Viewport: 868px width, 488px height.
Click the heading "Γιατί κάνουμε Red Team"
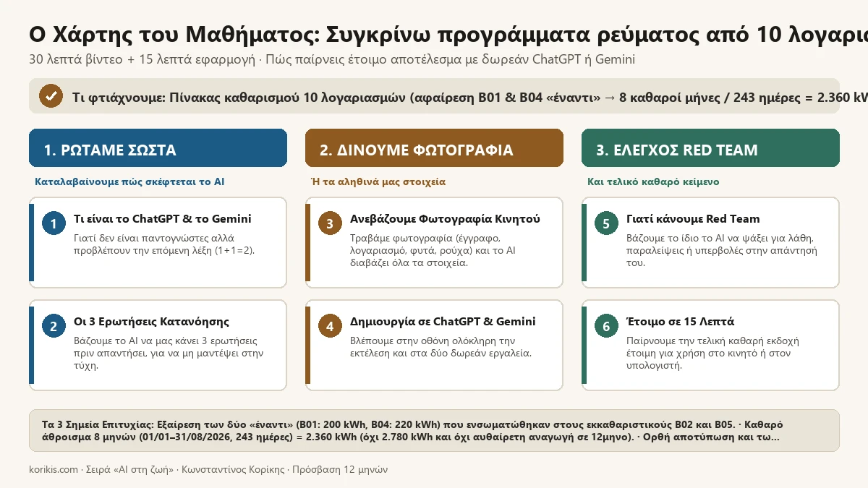[693, 219]
